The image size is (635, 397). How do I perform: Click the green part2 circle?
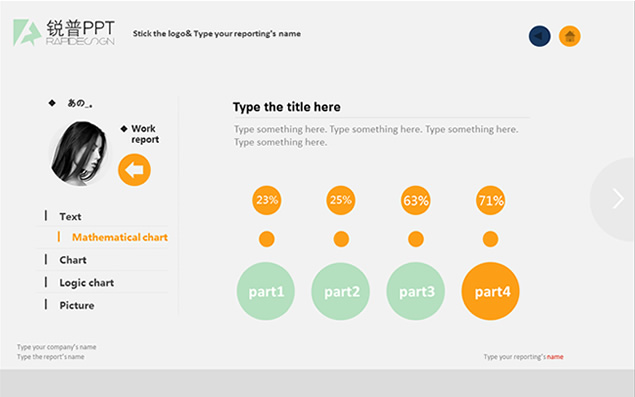pos(341,291)
